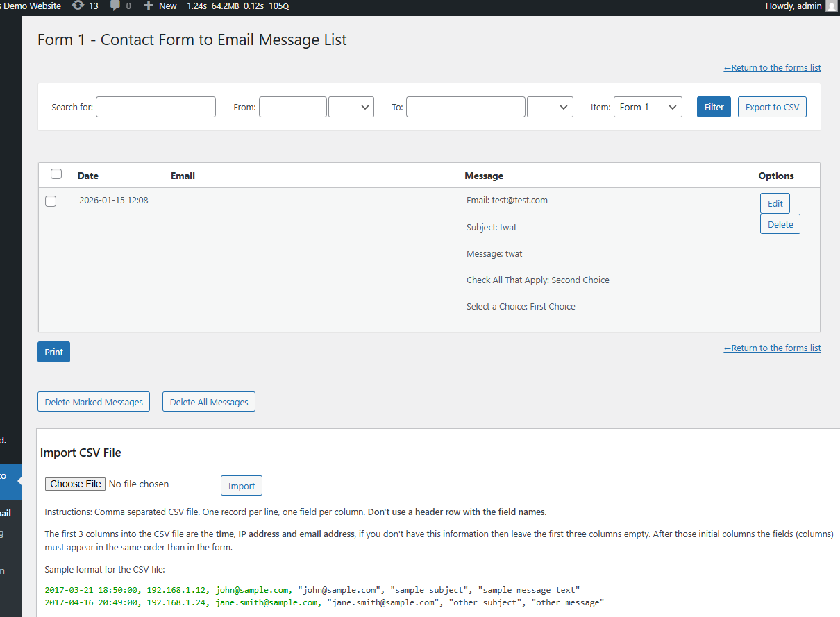
Task: Expand the From time dropdown
Action: pyautogui.click(x=351, y=107)
